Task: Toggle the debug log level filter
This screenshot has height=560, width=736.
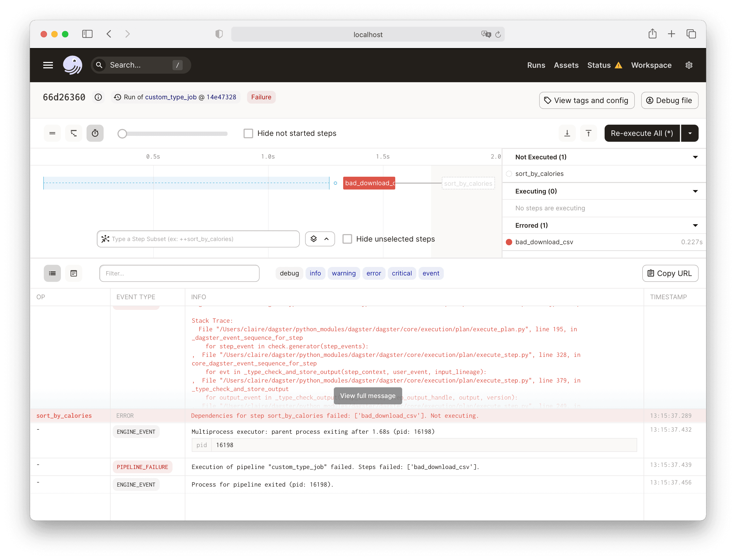Action: [x=289, y=273]
